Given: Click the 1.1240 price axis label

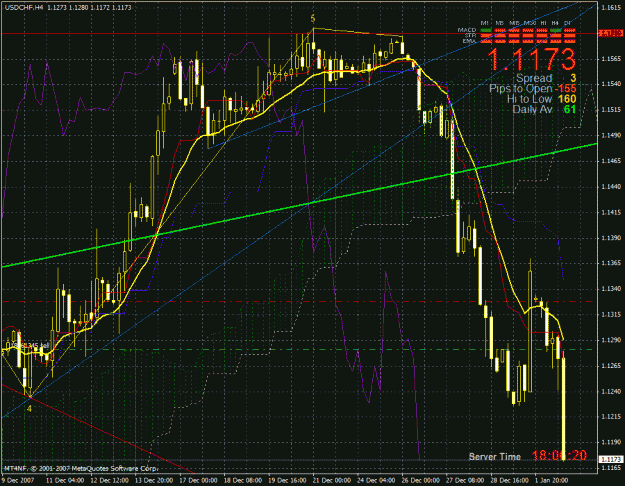Looking at the screenshot, I should pos(611,391).
